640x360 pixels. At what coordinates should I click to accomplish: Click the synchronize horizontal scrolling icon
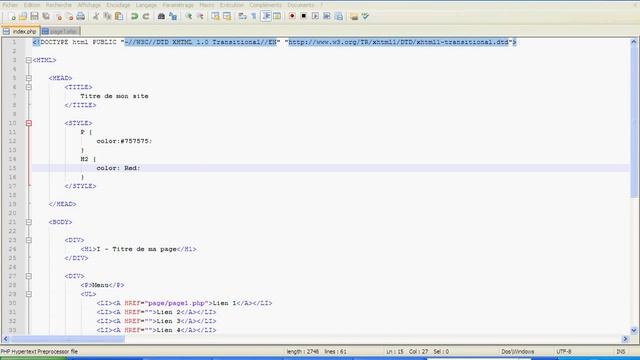(227, 16)
